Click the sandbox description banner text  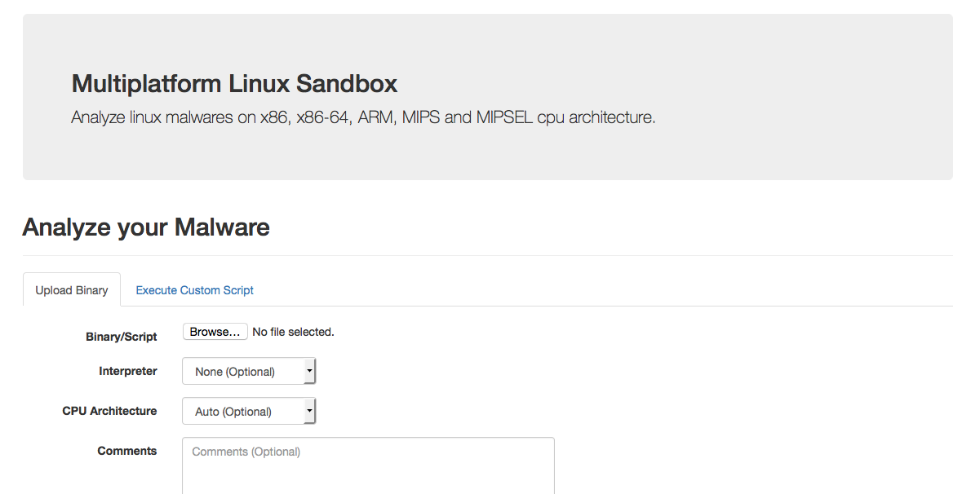coord(364,117)
